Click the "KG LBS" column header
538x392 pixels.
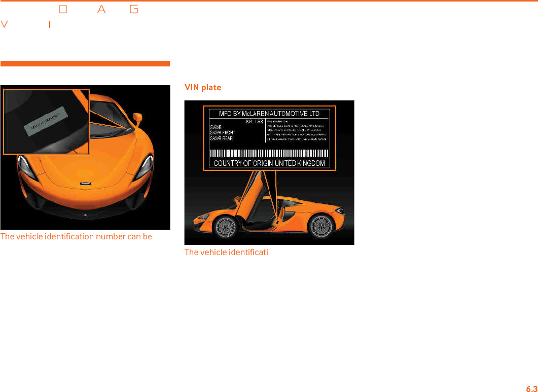255,122
